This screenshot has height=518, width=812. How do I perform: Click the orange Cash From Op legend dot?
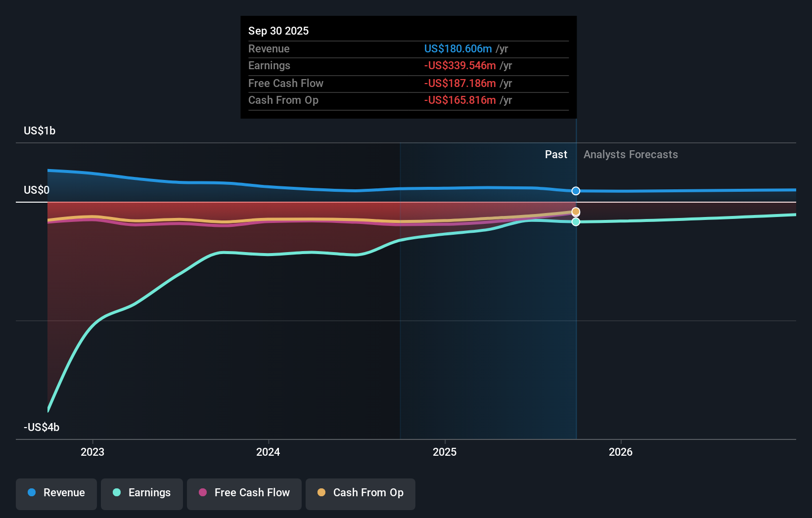pyautogui.click(x=321, y=492)
